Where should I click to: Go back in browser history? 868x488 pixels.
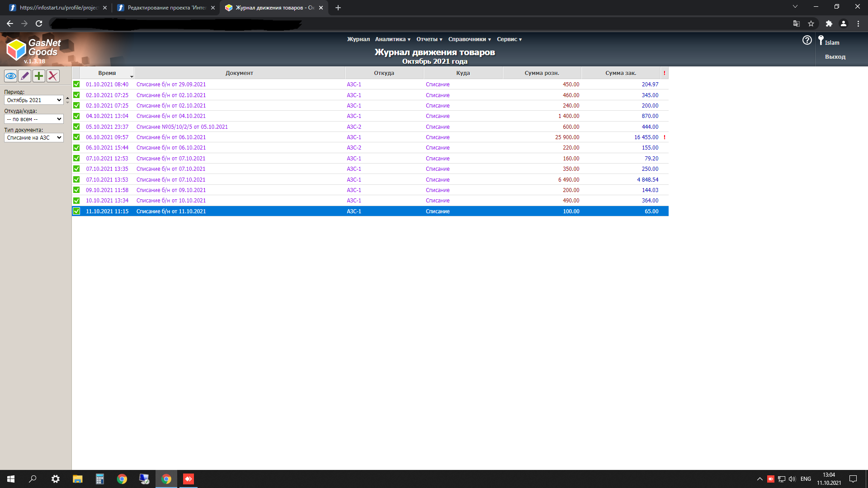[x=10, y=23]
